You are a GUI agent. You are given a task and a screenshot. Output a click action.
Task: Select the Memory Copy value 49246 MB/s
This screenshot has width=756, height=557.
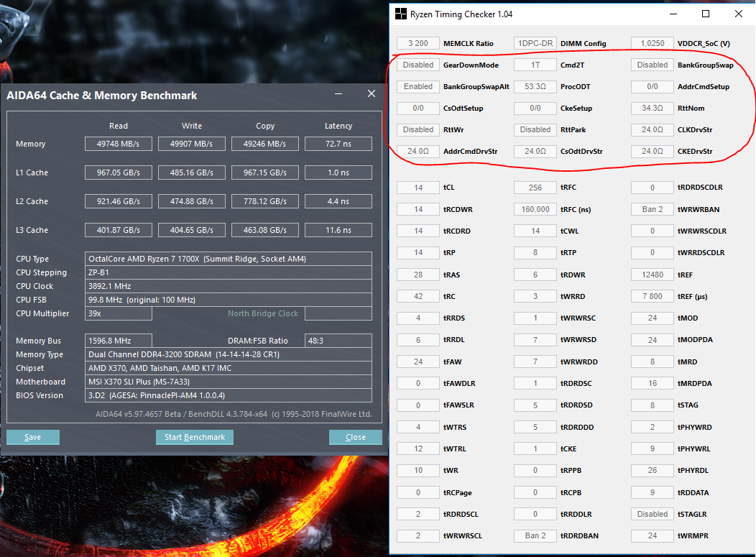264,144
